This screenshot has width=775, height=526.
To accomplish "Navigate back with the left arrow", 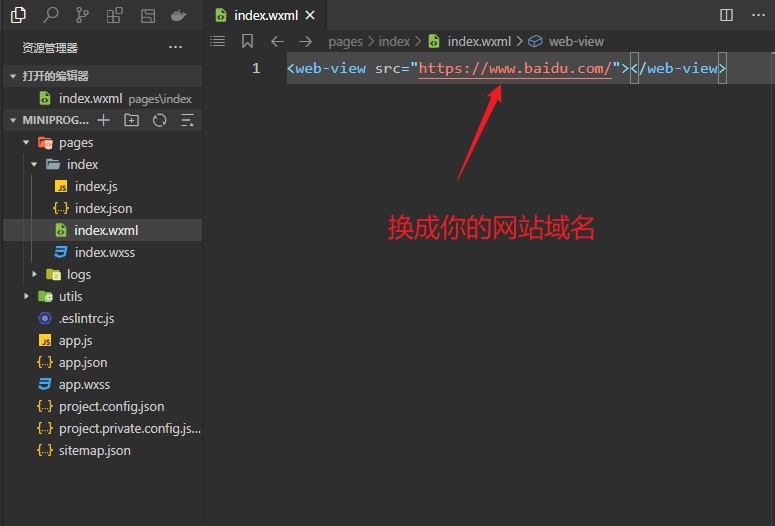I will [277, 41].
